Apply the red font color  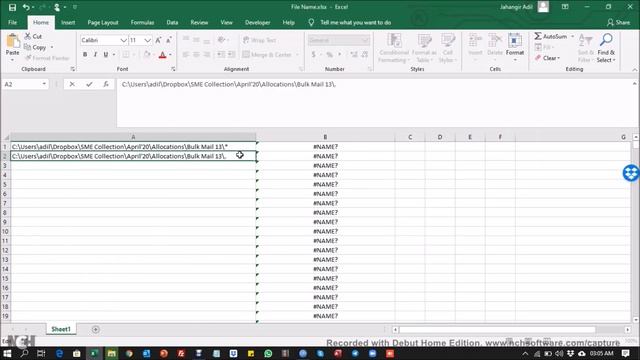coord(162,55)
